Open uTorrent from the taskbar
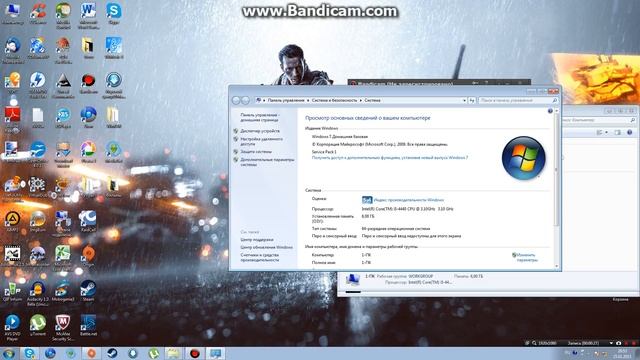Image resolution: width=640 pixels, height=360 pixels. (x=153, y=353)
